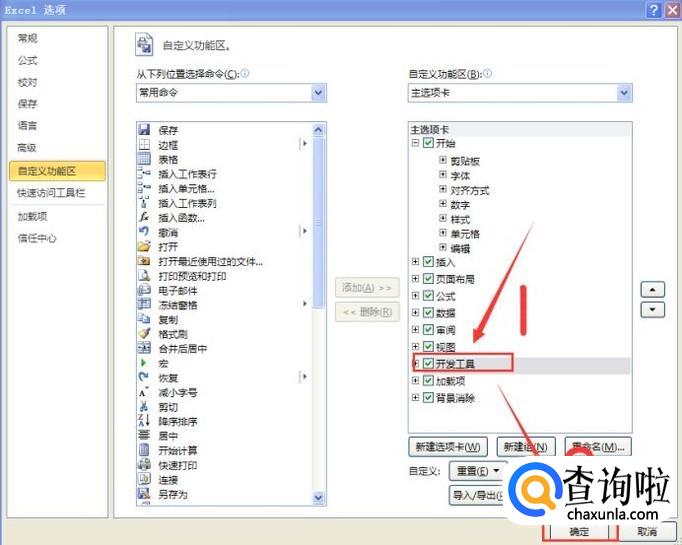Screen dimensions: 682x545
Task: Expand the Number (数字) group
Action: [x=443, y=204]
